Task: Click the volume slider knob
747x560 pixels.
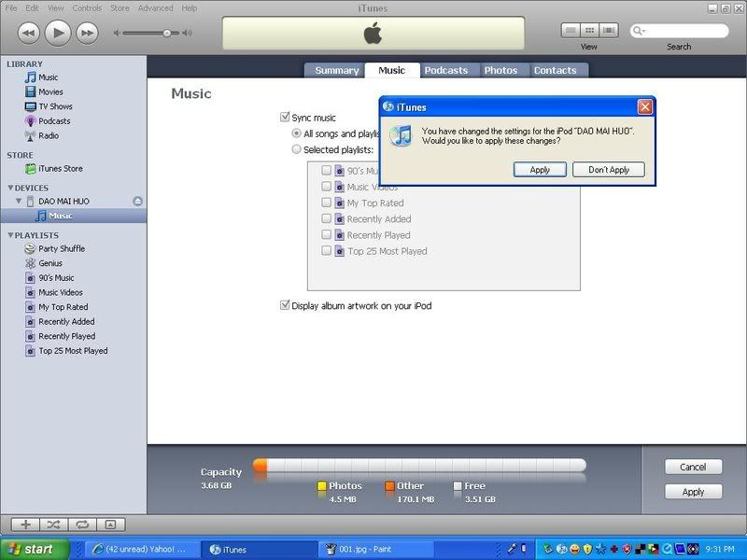Action: tap(167, 34)
